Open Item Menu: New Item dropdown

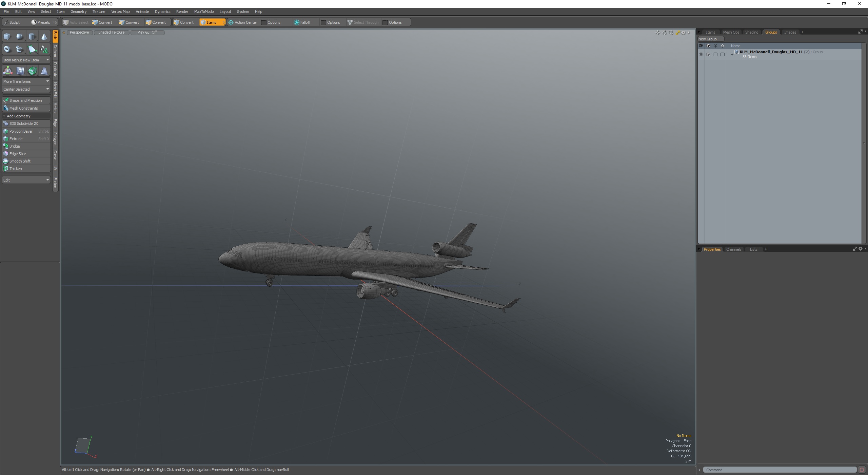pos(26,60)
